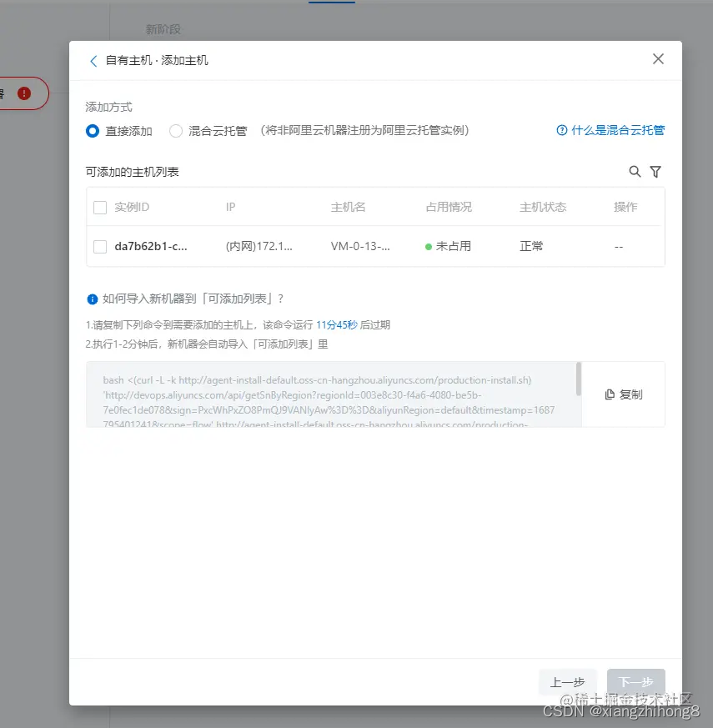Click the 实例ID column header

132,207
